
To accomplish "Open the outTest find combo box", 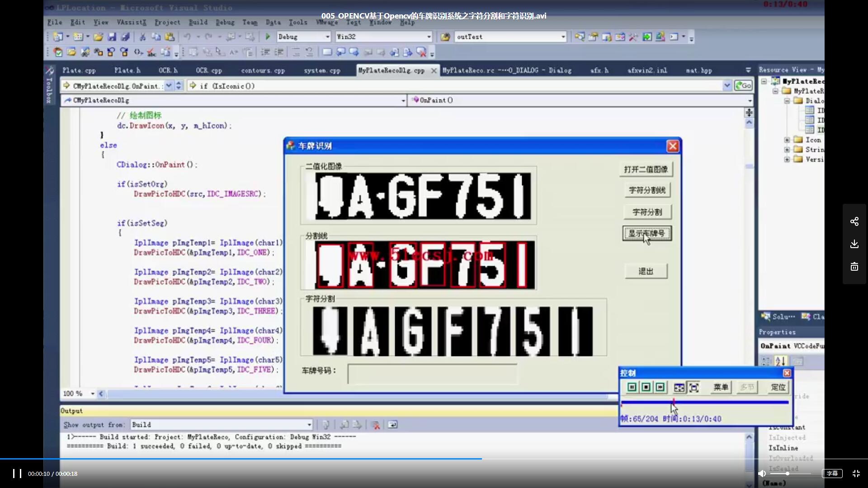I will pyautogui.click(x=511, y=37).
